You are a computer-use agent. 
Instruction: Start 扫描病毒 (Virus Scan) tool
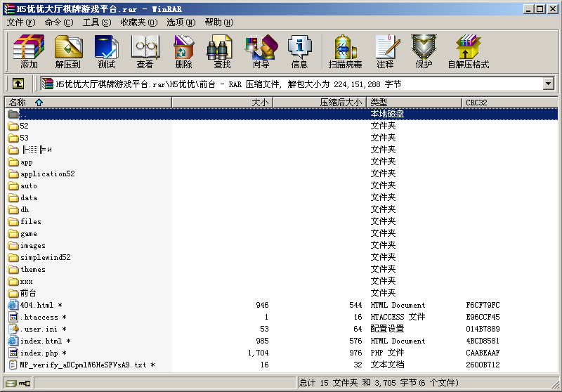click(x=345, y=51)
